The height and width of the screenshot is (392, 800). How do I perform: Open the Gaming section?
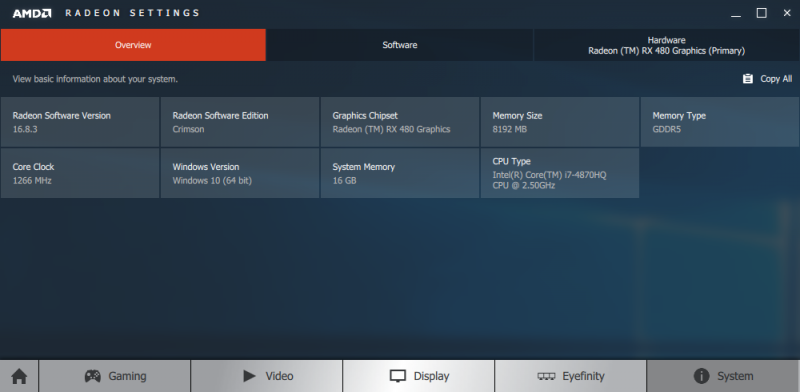(x=115, y=376)
